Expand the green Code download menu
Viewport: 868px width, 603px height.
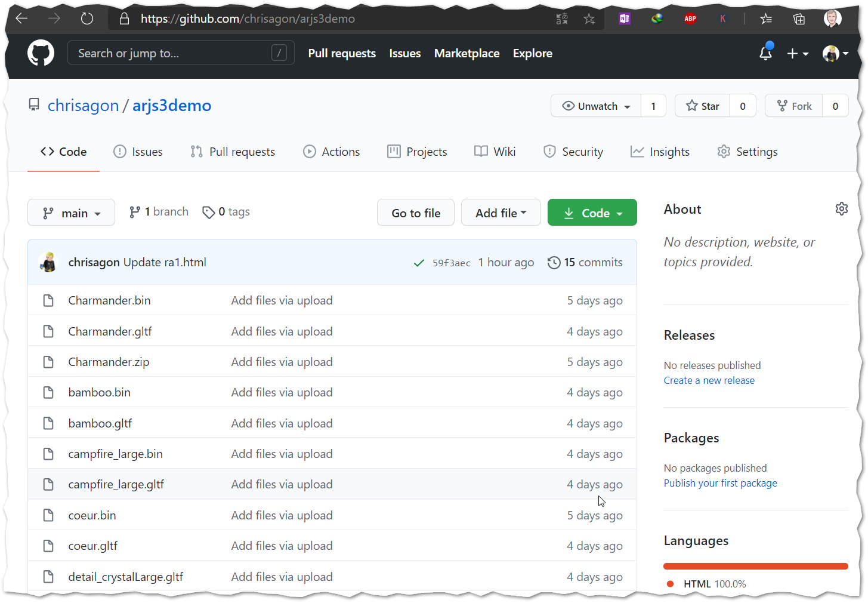click(x=592, y=213)
